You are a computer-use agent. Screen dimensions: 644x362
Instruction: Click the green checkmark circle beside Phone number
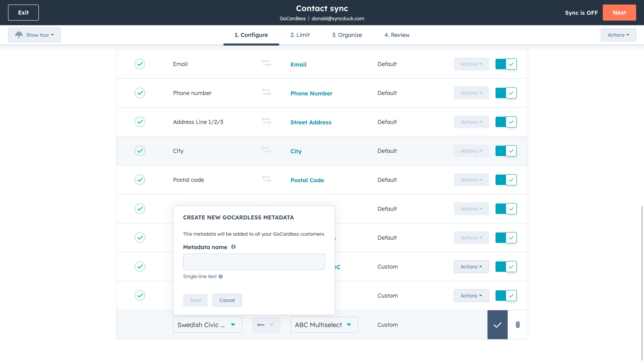(x=140, y=93)
